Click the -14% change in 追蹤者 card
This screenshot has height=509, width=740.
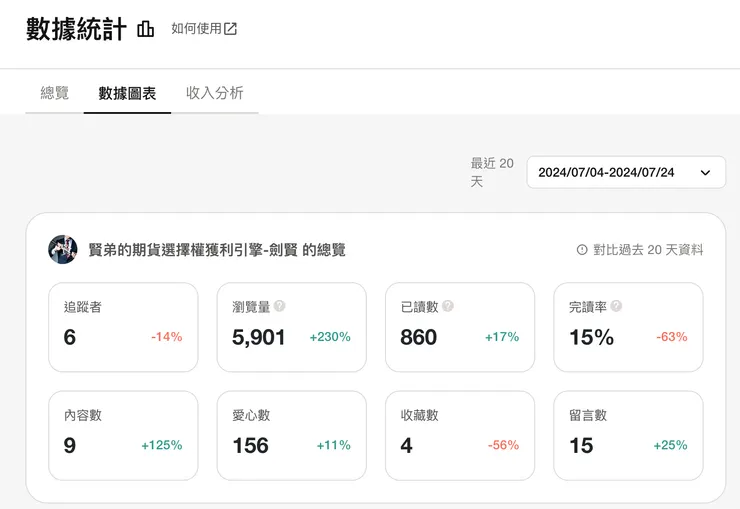167,337
